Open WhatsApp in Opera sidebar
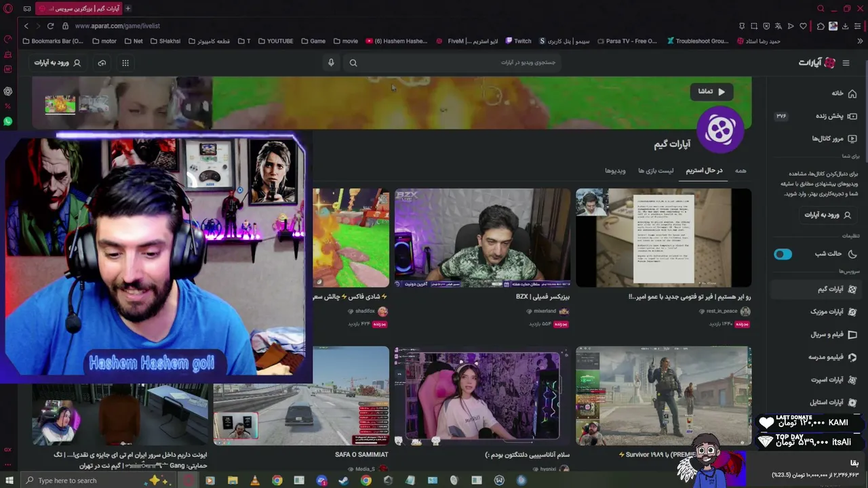868x488 pixels. (8, 121)
